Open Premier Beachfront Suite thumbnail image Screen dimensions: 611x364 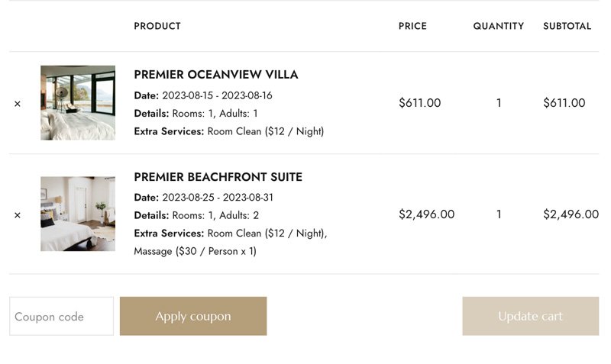(78, 214)
